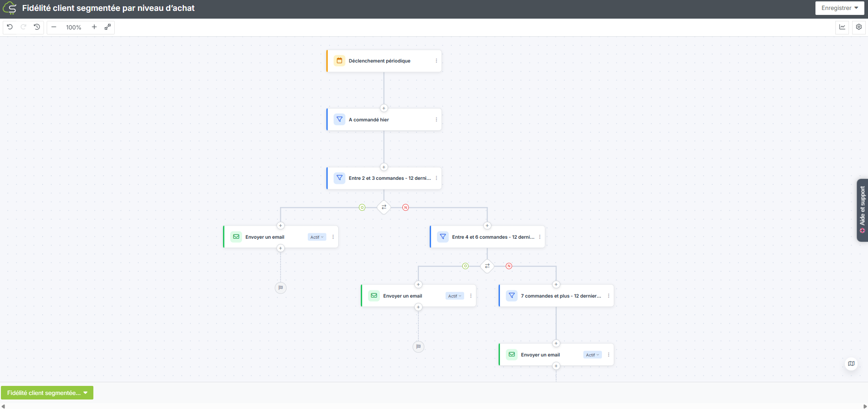Image resolution: width=868 pixels, height=409 pixels.
Task: Toggle fullscreen expand icon
Action: click(x=107, y=27)
